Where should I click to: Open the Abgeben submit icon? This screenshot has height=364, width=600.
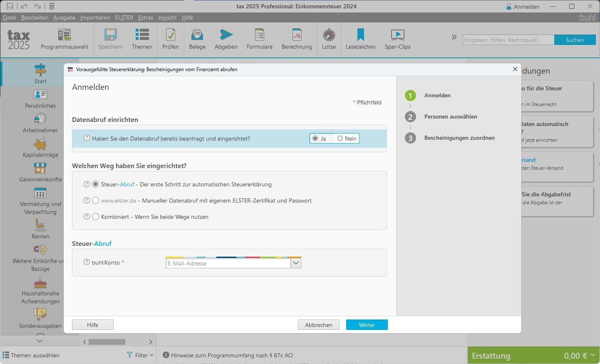[226, 39]
